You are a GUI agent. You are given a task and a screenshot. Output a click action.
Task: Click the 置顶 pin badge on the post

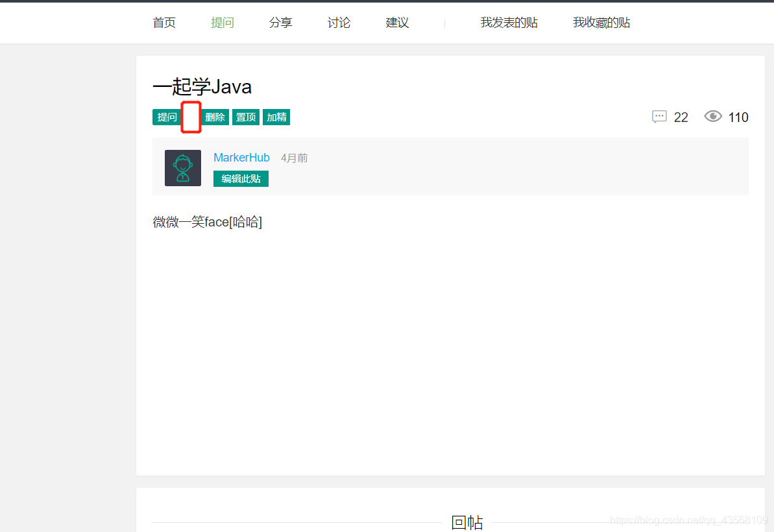pos(245,117)
